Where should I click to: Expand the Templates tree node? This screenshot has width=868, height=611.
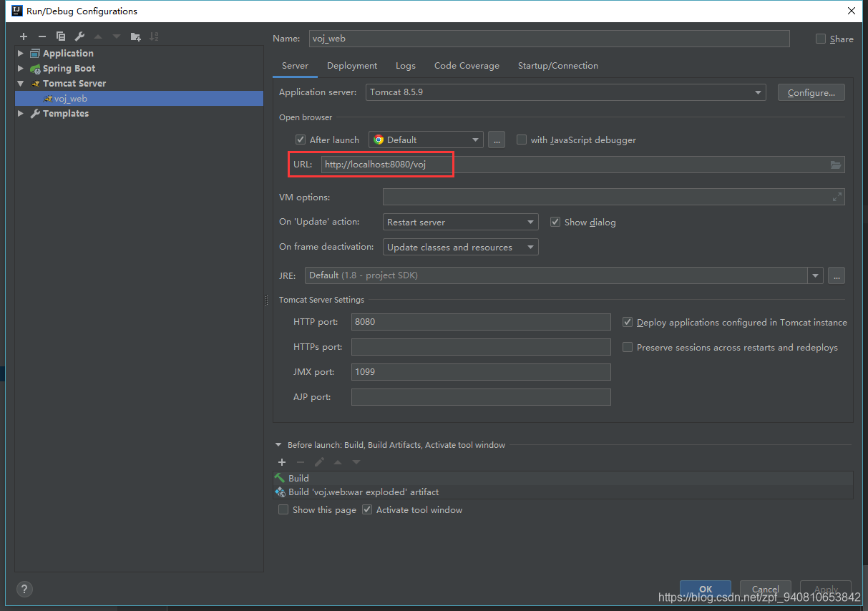point(21,113)
